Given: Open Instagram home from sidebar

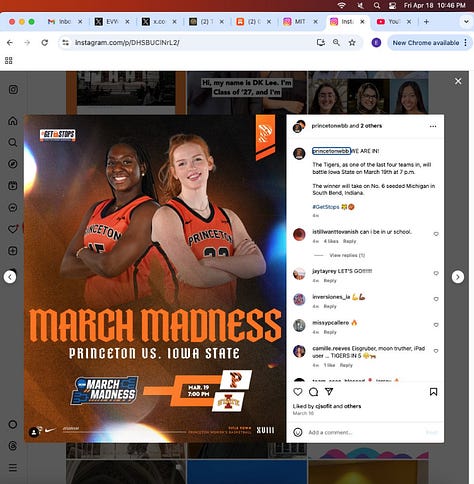Looking at the screenshot, I should [x=13, y=121].
